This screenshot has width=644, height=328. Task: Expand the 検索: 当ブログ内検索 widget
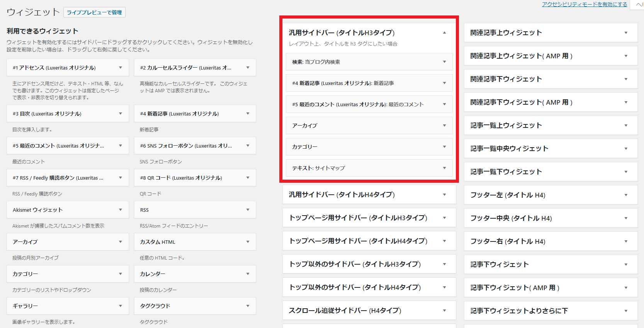click(x=444, y=62)
